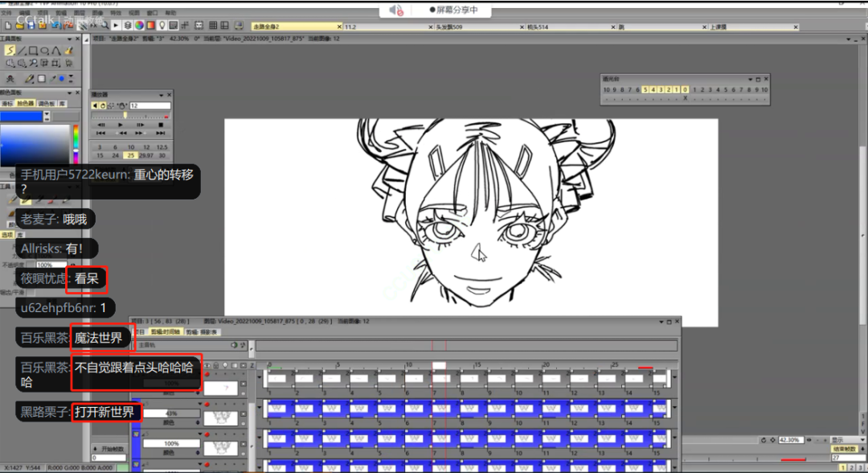868x473 pixels.
Task: Open the 剪辑:时间轴 tab in the timeline panel
Action: pyautogui.click(x=166, y=331)
